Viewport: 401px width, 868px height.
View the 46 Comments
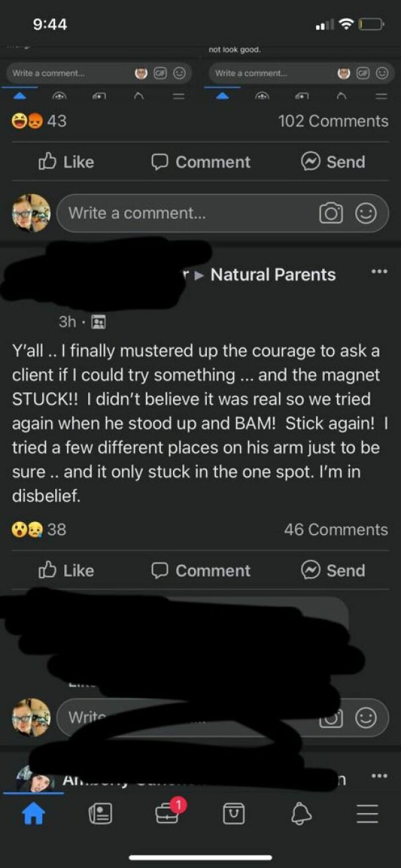pos(337,529)
